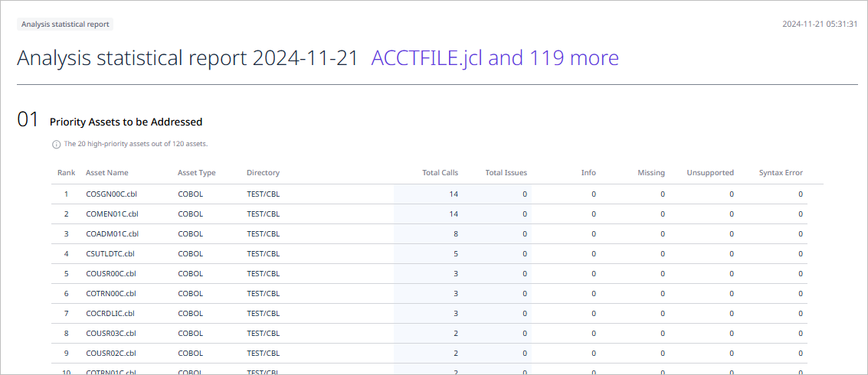
Task: Click the Analysis statistical report breadcrumb tag
Action: (x=66, y=24)
